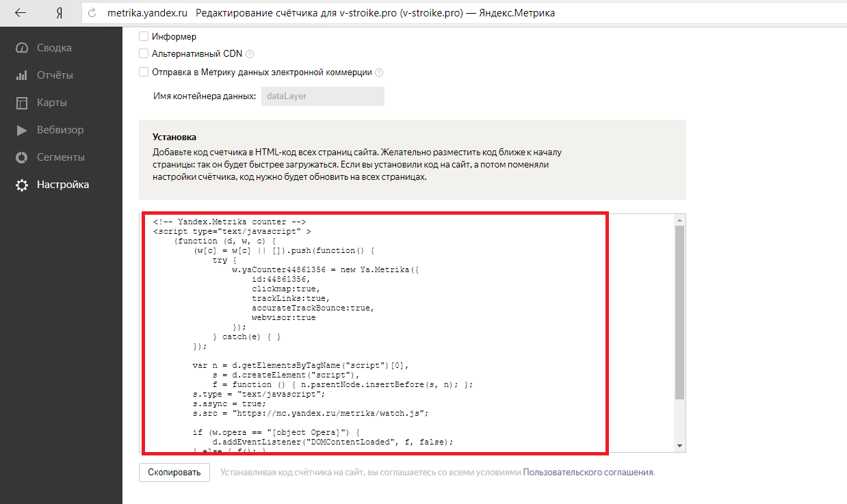
Task: Click the Отчёты bar chart icon
Action: pos(22,75)
